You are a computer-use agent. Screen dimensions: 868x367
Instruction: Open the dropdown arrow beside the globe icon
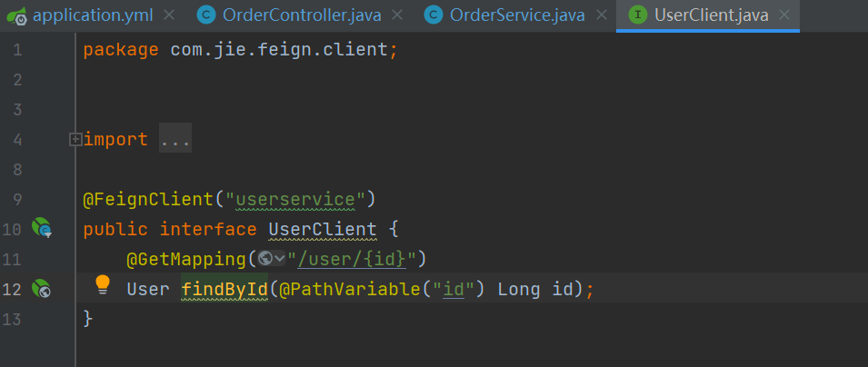click(x=280, y=260)
